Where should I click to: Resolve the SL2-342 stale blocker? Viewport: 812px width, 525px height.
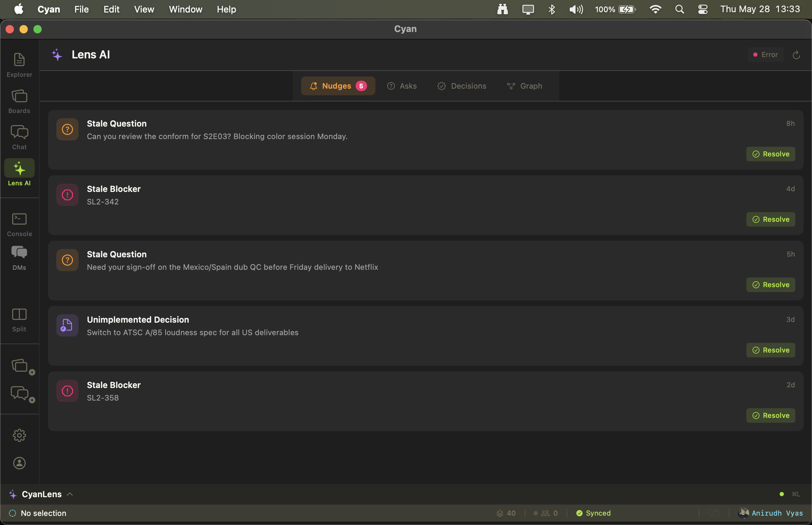[x=771, y=219]
